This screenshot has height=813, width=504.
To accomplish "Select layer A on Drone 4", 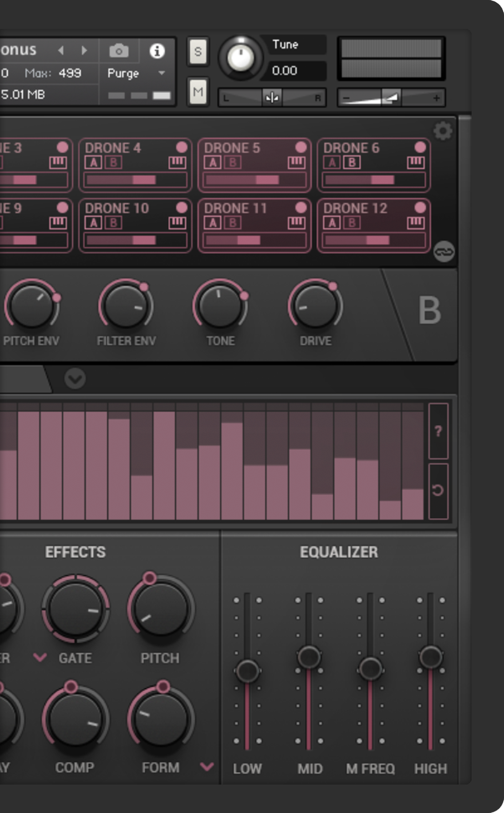I will 93,163.
